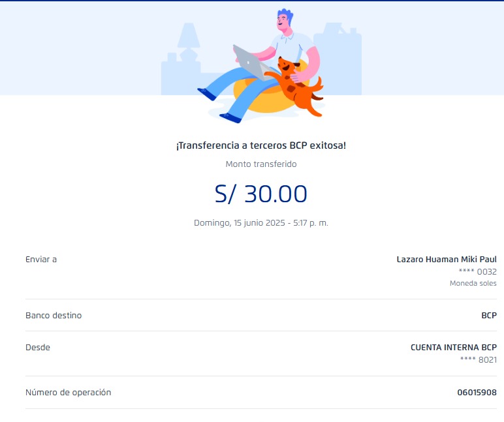Click source account number ending 8021
This screenshot has width=504, height=422.
[x=477, y=359]
